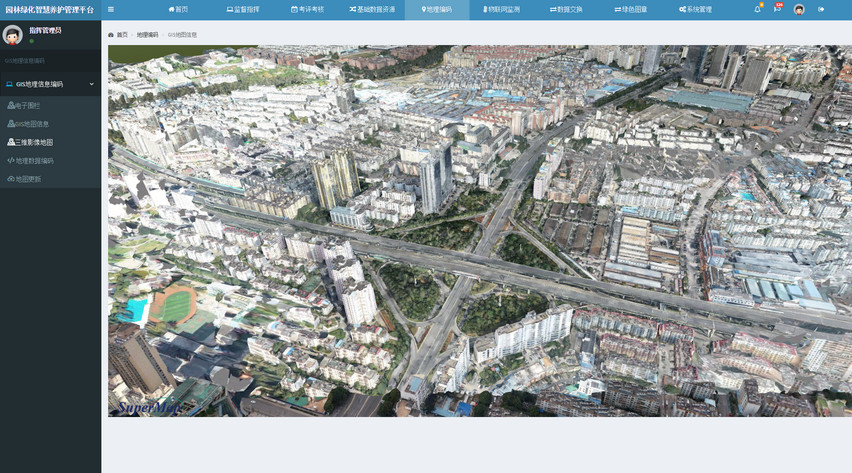Image resolution: width=852 pixels, height=473 pixels.
Task: Toggle the sidebar hamburger menu icon
Action: (x=111, y=9)
